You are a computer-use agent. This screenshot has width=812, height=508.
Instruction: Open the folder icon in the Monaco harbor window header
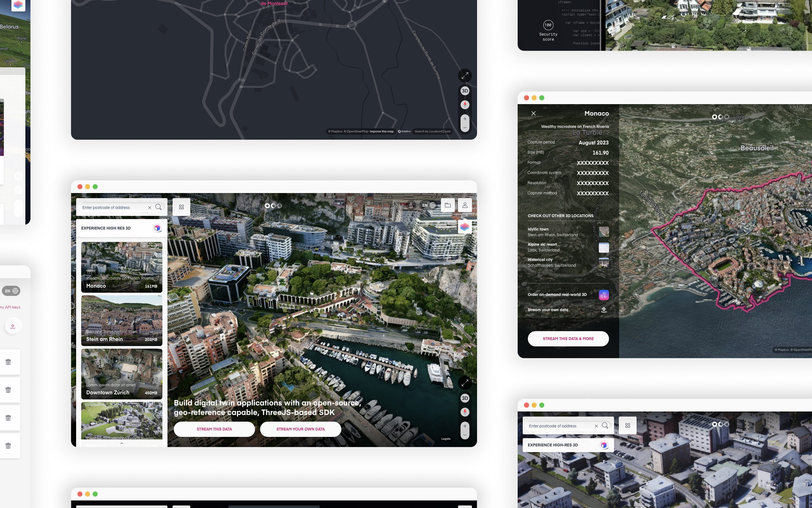[448, 205]
